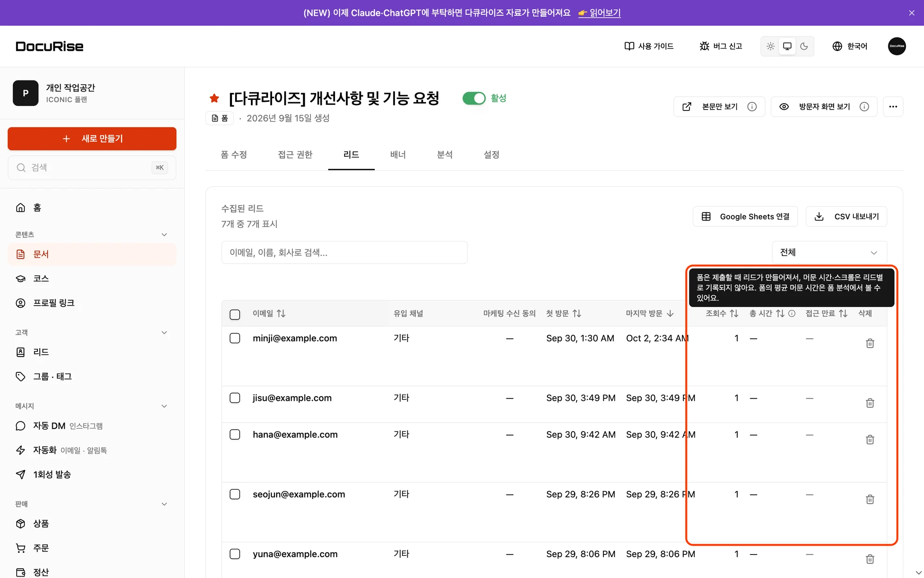Open the profile avatar menu

[x=897, y=46]
